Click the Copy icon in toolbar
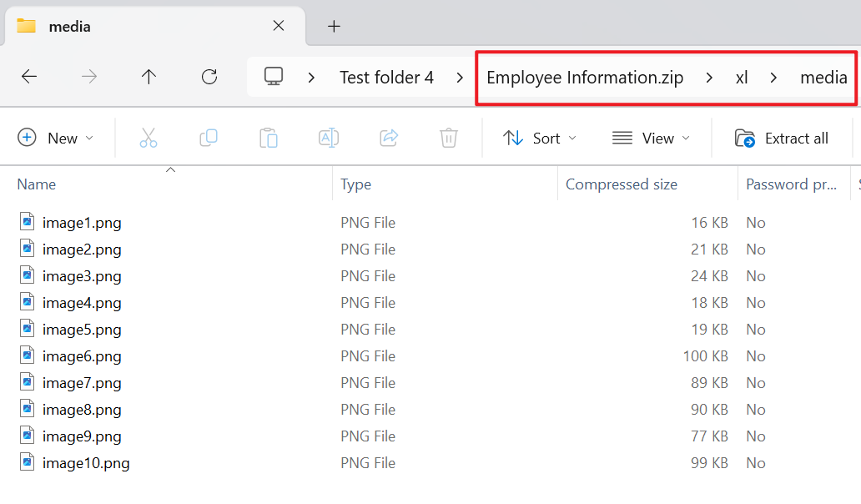This screenshot has width=861, height=504. tap(209, 138)
